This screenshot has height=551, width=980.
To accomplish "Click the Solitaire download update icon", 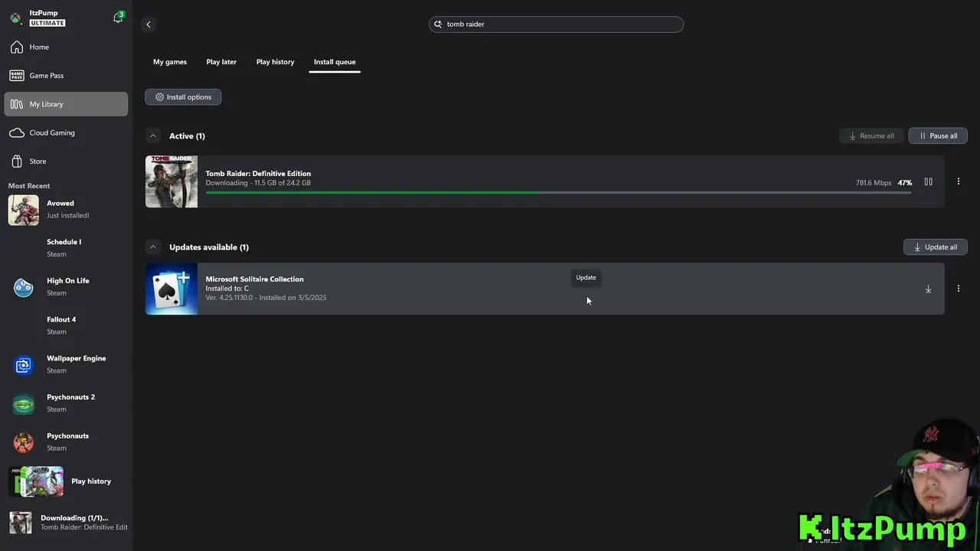I will click(x=928, y=289).
